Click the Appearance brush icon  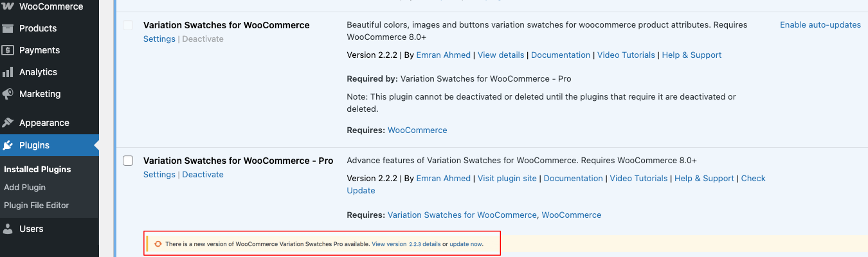coord(8,123)
